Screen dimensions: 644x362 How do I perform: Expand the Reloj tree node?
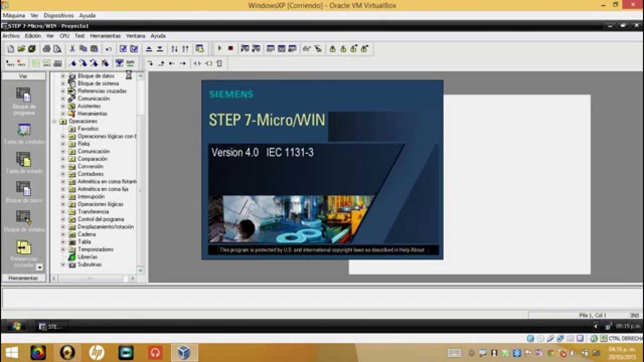(x=63, y=144)
